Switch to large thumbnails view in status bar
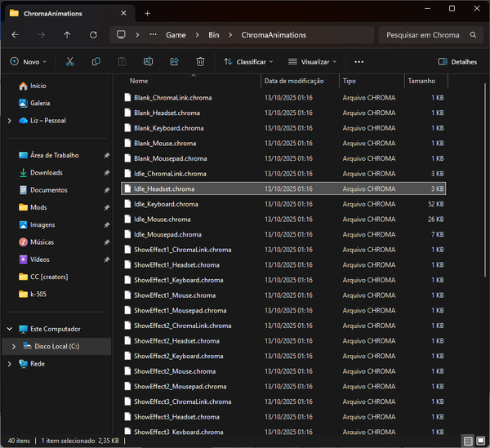This screenshot has width=490, height=448. (479, 441)
